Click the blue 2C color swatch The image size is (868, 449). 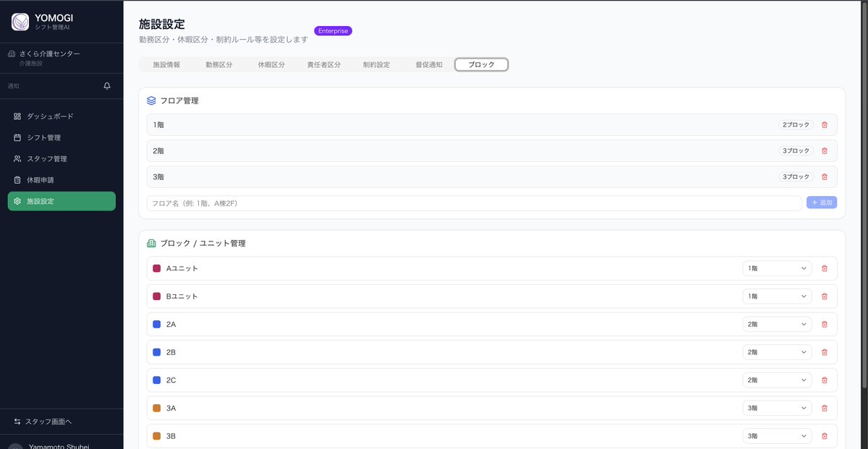(x=156, y=380)
